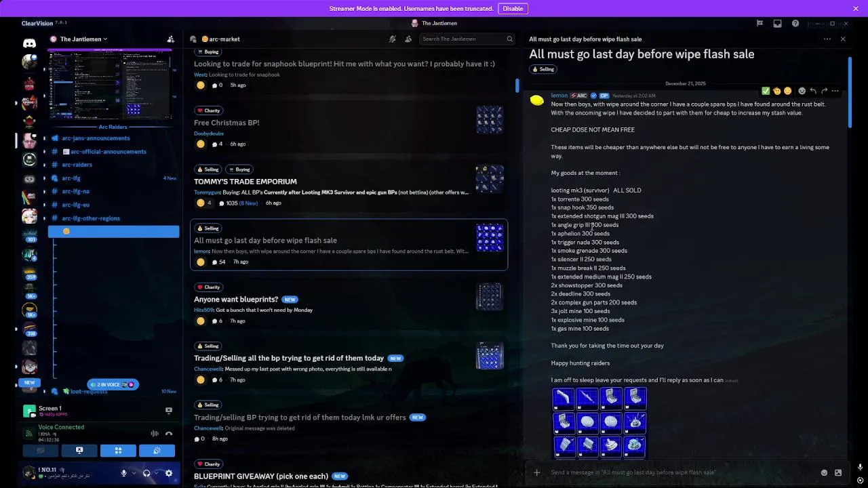The height and width of the screenshot is (488, 868).
Task: Toggle camera button in voice panel
Action: coord(40,450)
